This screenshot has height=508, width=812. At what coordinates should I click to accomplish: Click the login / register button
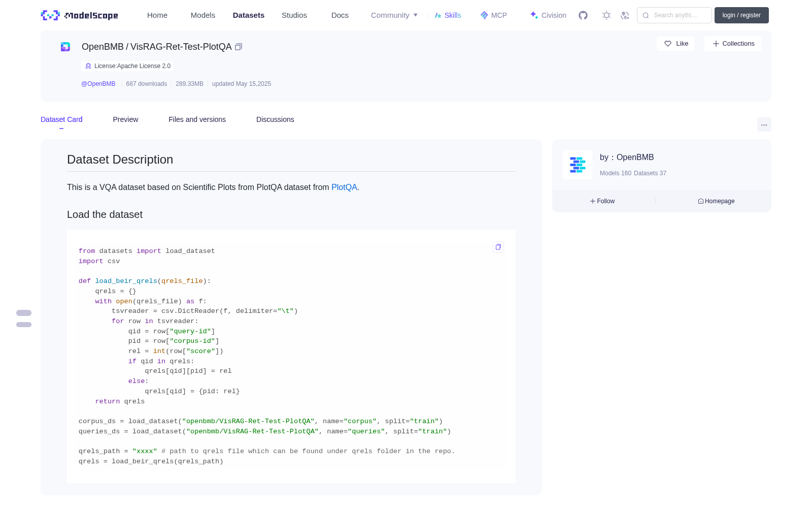[x=741, y=15]
